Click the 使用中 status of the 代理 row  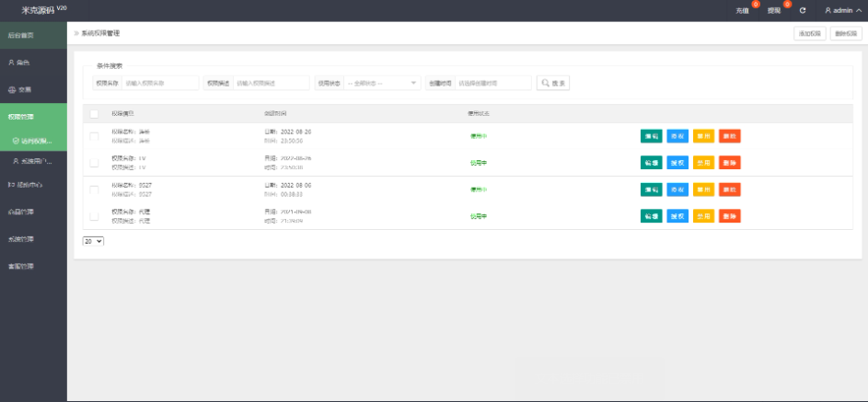[479, 216]
